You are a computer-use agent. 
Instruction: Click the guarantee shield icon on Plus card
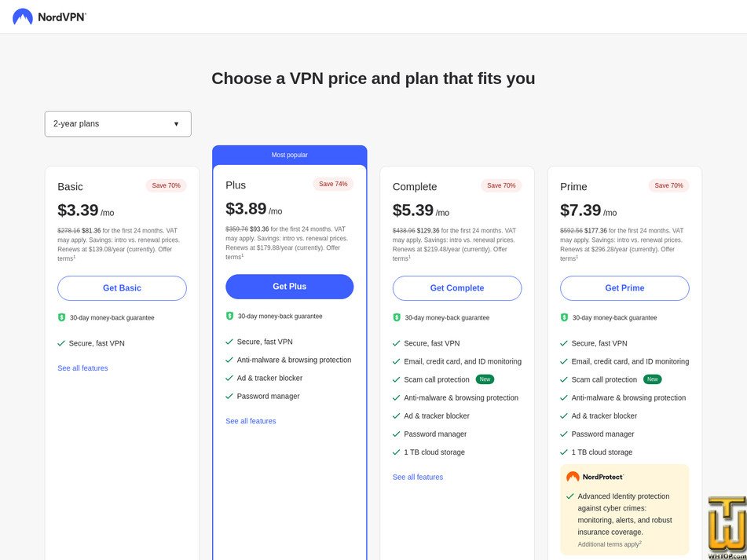point(231,316)
